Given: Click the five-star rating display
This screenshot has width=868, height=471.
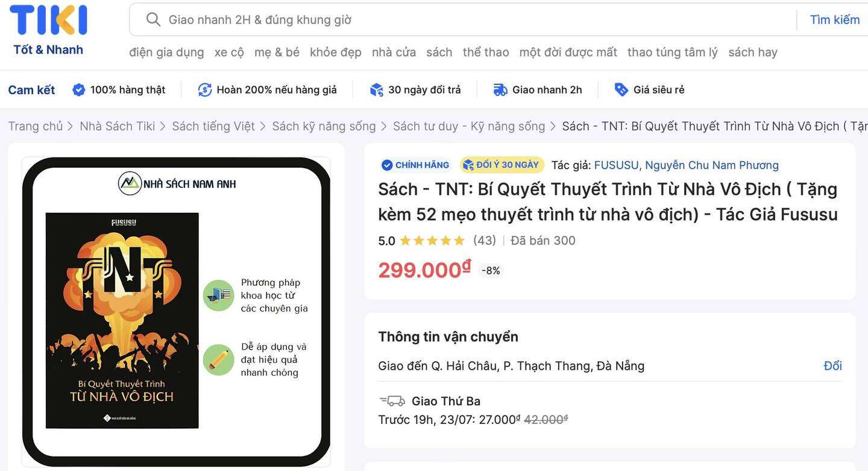Looking at the screenshot, I should pos(432,241).
